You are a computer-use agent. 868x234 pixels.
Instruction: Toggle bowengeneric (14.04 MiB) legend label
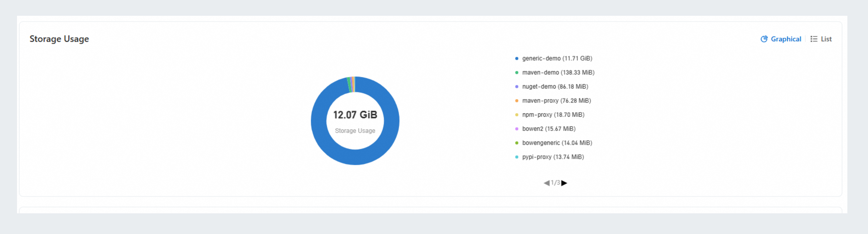pyautogui.click(x=557, y=143)
